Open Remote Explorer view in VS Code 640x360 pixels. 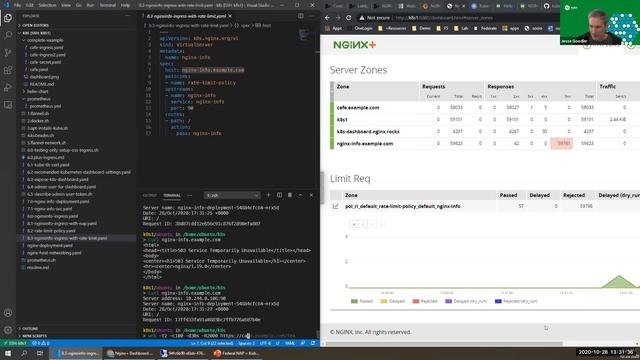8,105
